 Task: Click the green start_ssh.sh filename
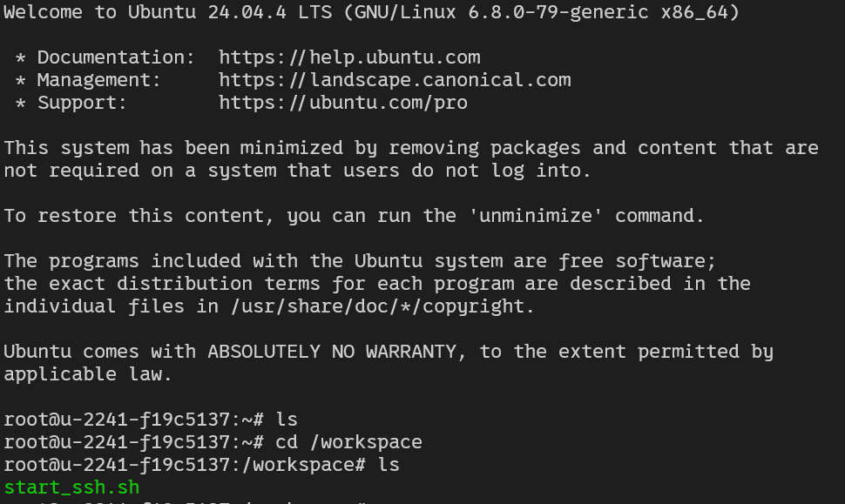[x=71, y=487]
